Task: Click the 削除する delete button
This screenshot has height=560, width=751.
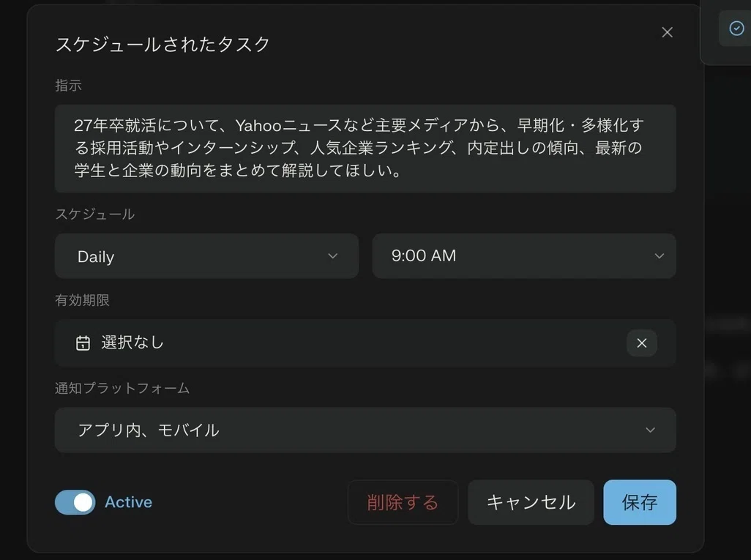Action: pos(403,502)
